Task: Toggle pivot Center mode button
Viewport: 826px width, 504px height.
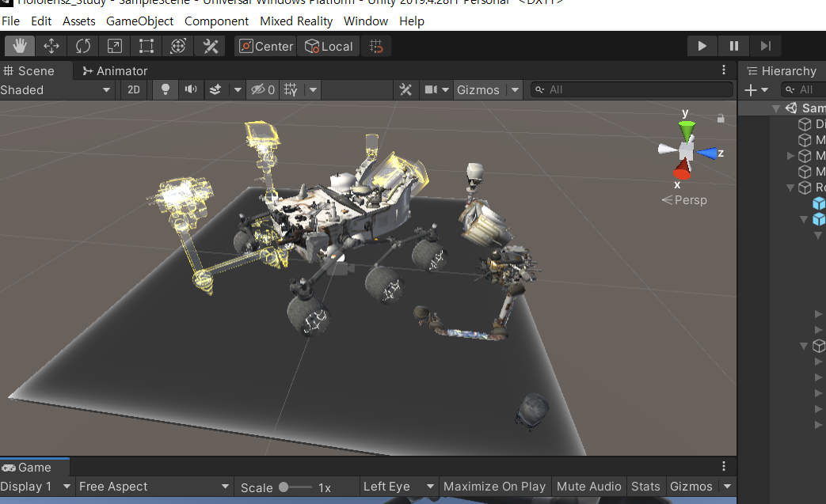Action: click(x=265, y=47)
